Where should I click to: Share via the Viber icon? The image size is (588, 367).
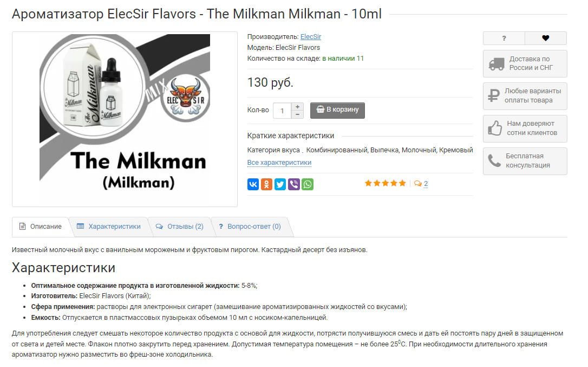[x=294, y=184]
